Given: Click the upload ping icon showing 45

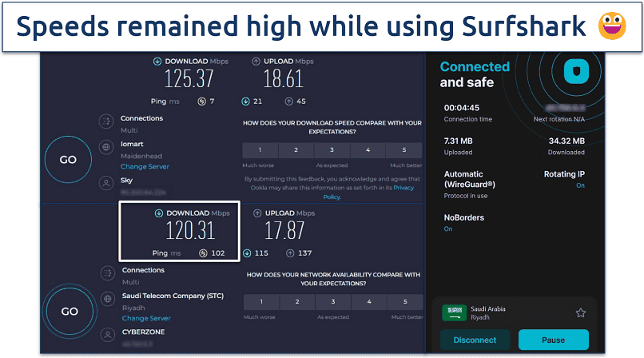Looking at the screenshot, I should click(x=289, y=101).
